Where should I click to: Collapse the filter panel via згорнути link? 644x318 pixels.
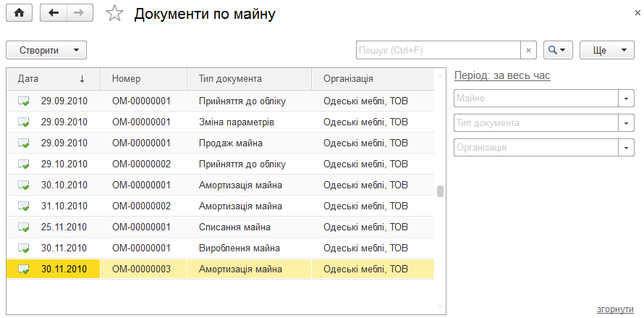(615, 309)
